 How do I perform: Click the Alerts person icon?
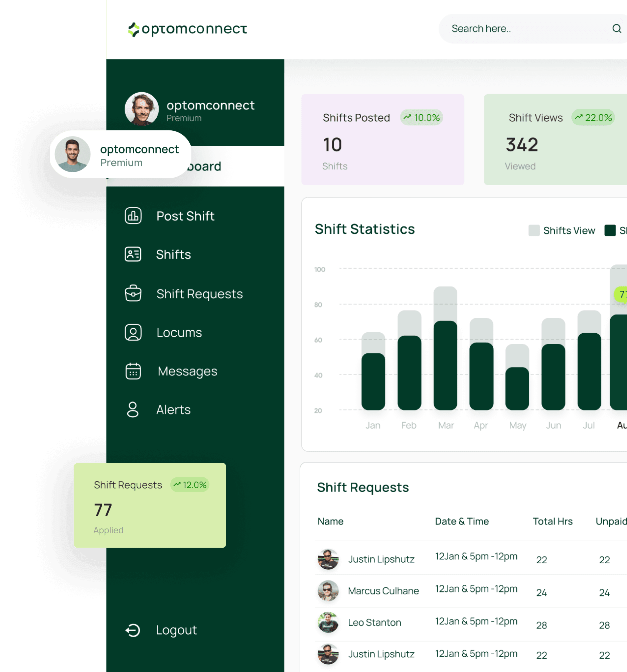tap(133, 410)
